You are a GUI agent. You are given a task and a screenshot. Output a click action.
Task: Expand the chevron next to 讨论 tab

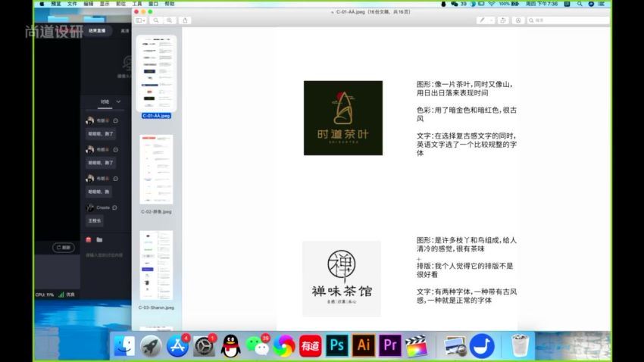tap(118, 101)
